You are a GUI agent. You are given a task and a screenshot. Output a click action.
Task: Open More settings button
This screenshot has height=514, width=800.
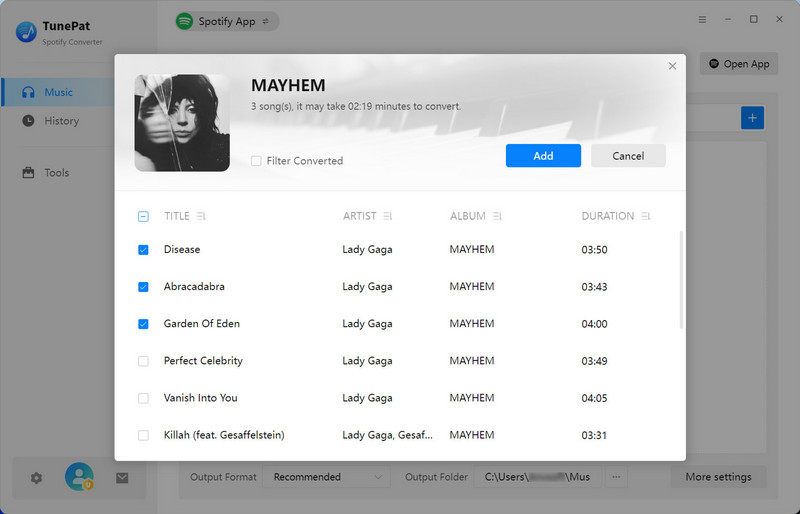pos(718,477)
